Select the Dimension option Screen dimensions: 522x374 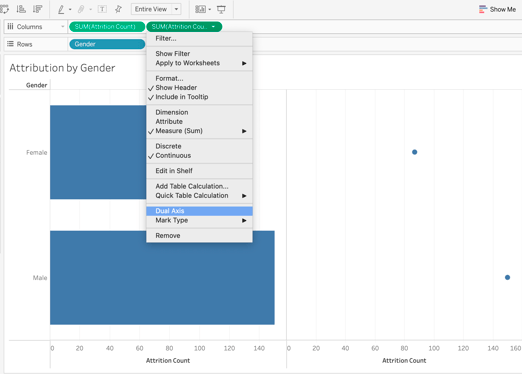(x=199, y=112)
